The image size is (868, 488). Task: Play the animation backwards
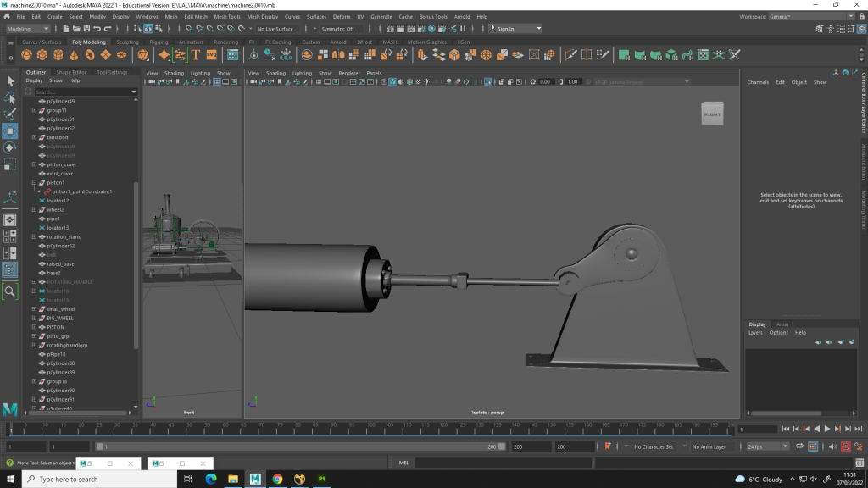pyautogui.click(x=816, y=429)
